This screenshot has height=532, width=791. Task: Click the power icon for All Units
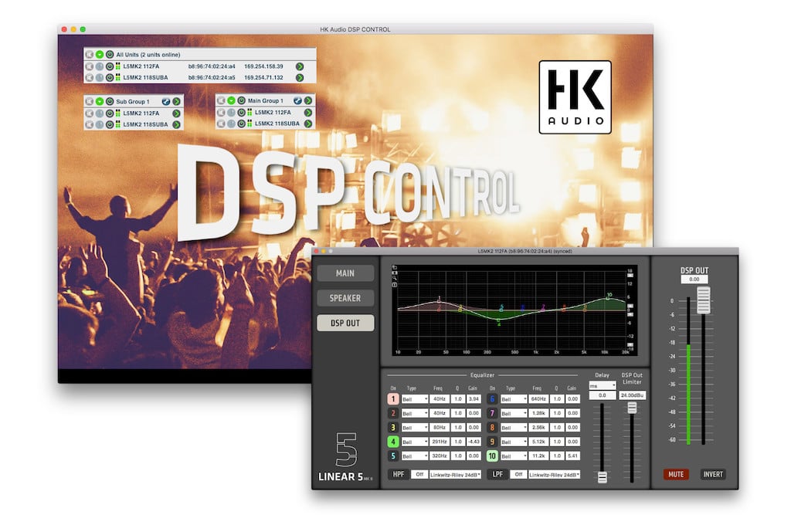pos(109,55)
